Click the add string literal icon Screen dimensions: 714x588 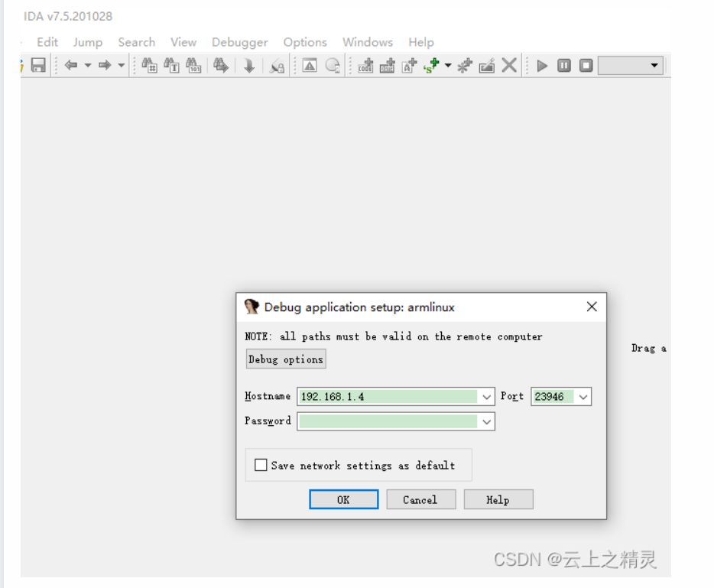(410, 66)
